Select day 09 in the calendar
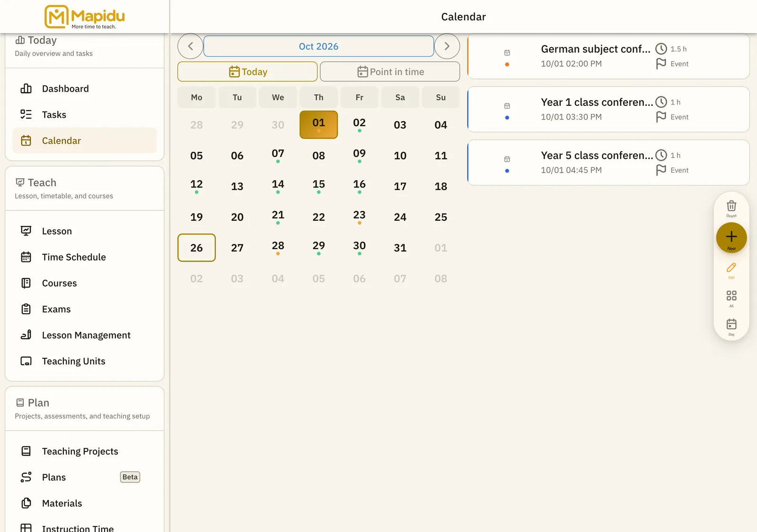This screenshot has width=757, height=532. (360, 156)
